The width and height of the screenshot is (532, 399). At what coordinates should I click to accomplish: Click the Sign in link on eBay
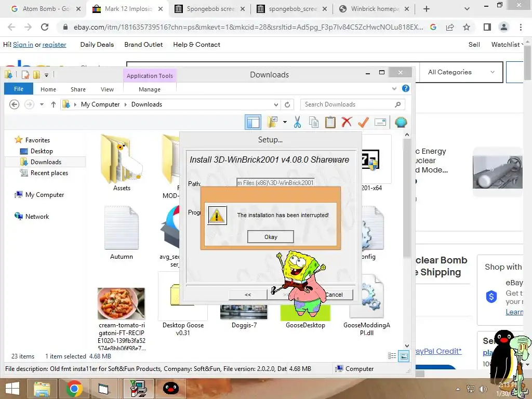click(23, 45)
